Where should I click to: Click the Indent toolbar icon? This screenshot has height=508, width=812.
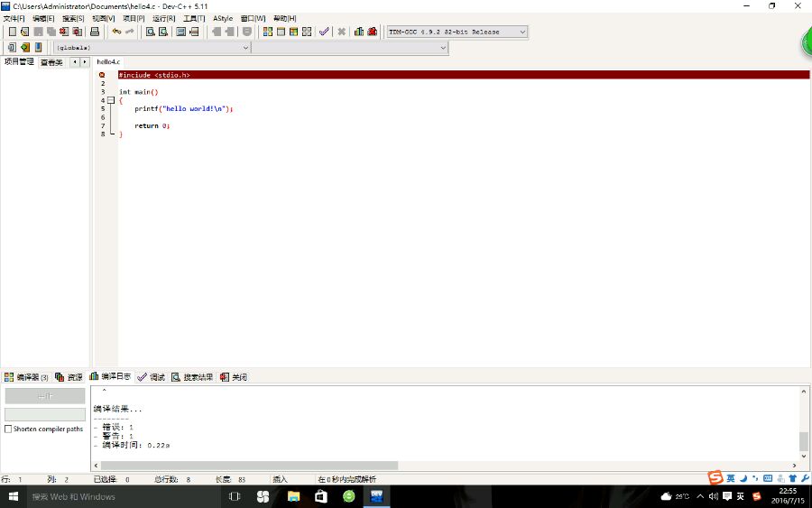click(217, 32)
